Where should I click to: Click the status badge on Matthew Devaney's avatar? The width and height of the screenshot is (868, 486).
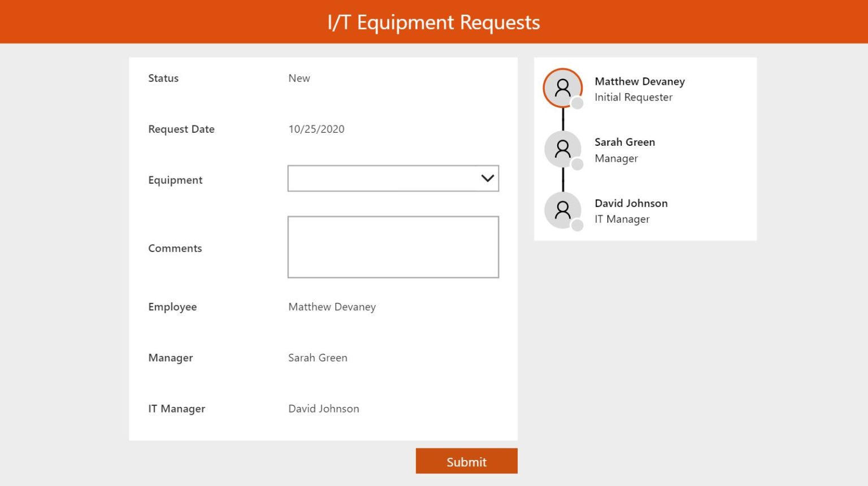[x=576, y=103]
